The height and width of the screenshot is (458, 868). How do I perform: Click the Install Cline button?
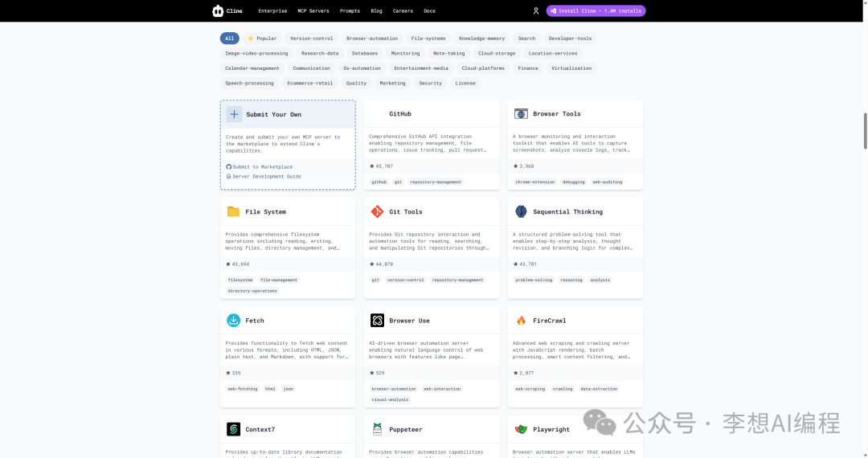596,10
